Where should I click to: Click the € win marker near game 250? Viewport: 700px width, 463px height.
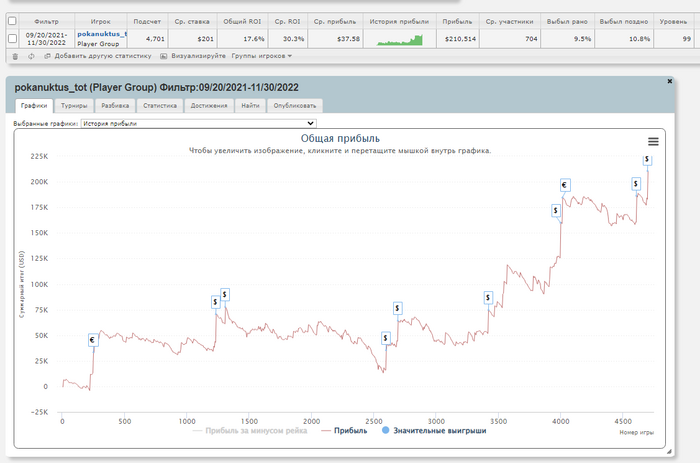[93, 340]
